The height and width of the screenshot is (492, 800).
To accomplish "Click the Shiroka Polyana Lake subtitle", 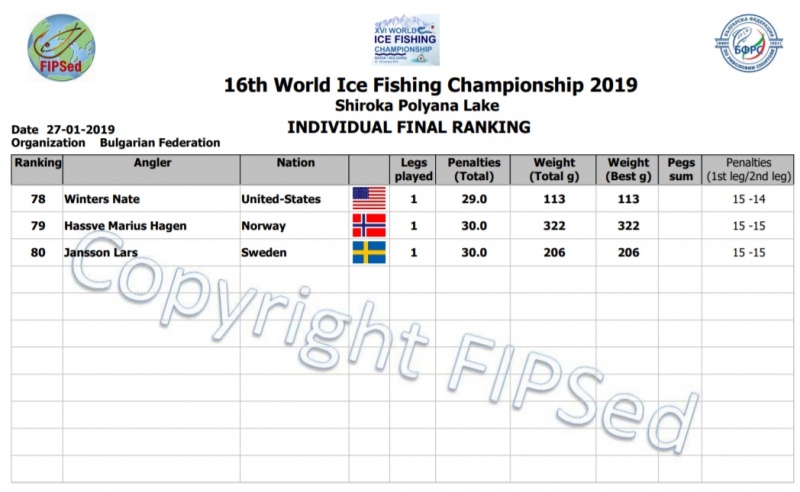I will tap(408, 105).
